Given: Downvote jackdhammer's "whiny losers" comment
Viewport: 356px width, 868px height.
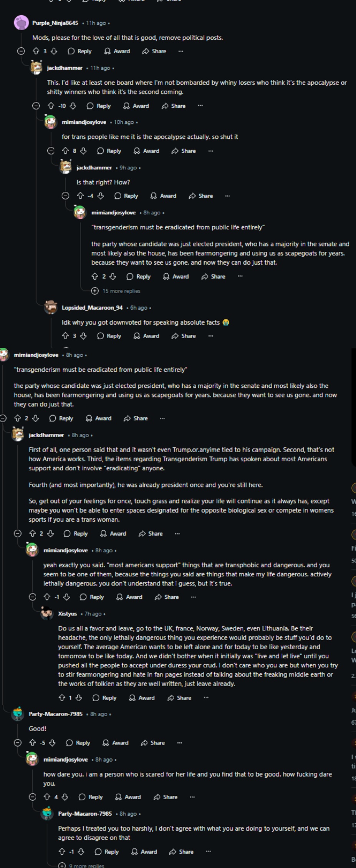Looking at the screenshot, I should pos(73,106).
